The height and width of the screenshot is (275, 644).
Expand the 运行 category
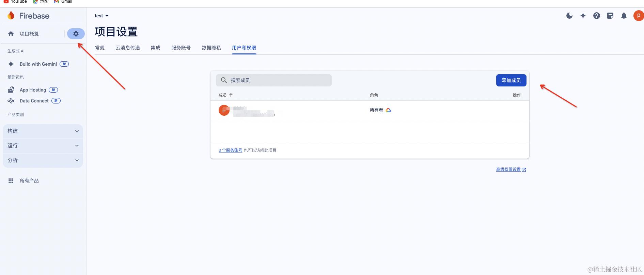click(43, 146)
